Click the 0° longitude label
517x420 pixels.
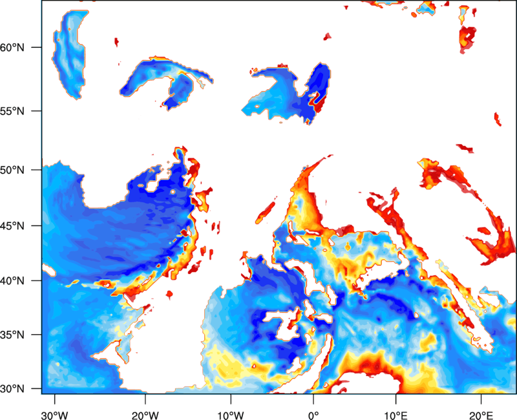(313, 415)
